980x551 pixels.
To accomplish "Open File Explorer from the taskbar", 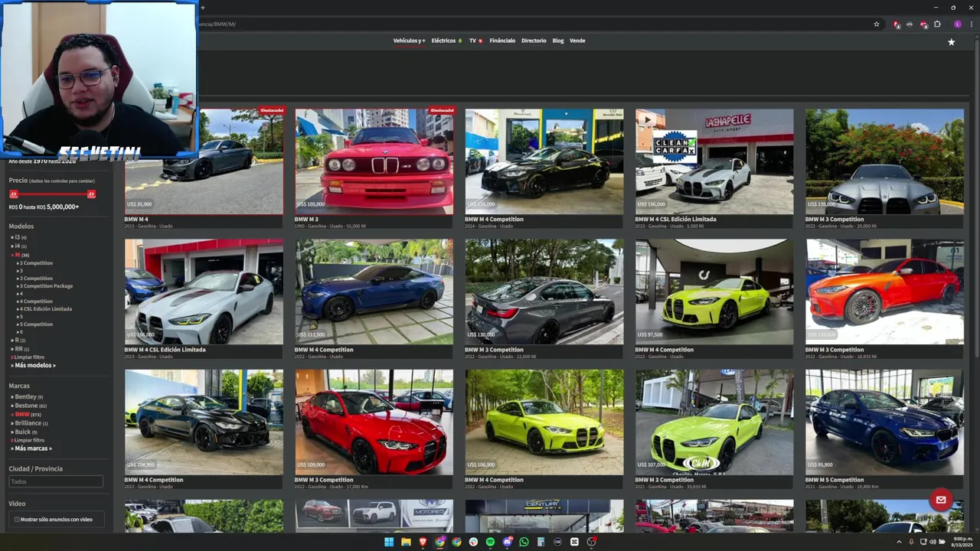I will (x=406, y=542).
